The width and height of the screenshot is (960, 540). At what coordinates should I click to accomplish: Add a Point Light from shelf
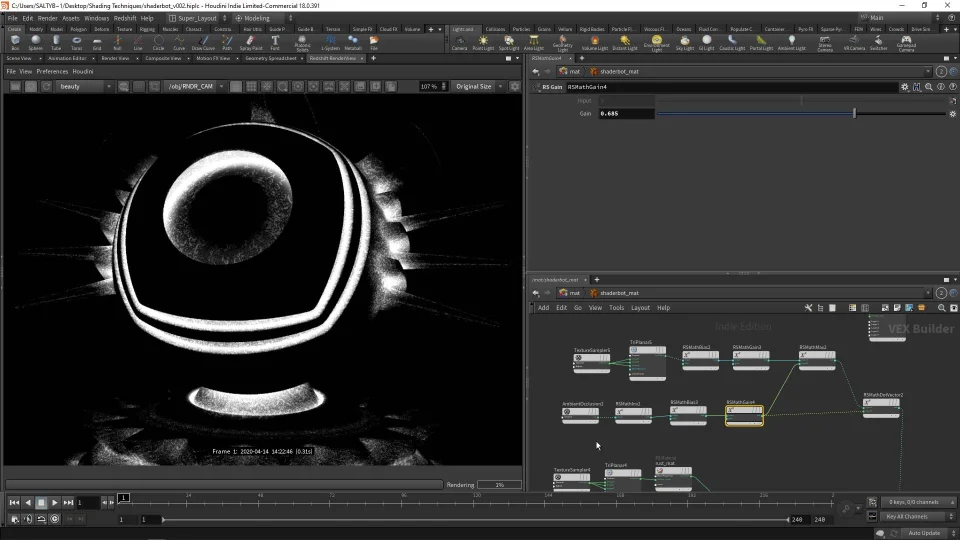coord(484,42)
